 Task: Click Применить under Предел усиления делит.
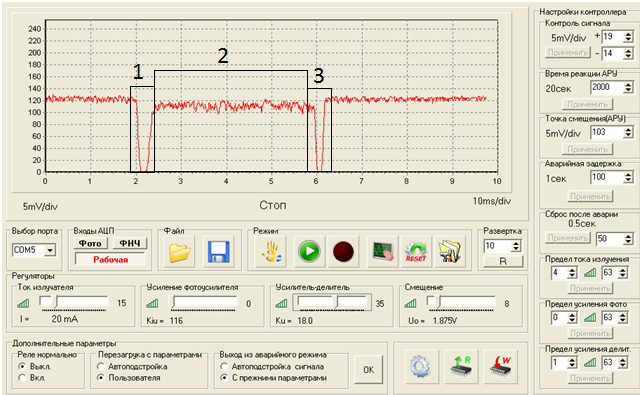[x=591, y=378]
